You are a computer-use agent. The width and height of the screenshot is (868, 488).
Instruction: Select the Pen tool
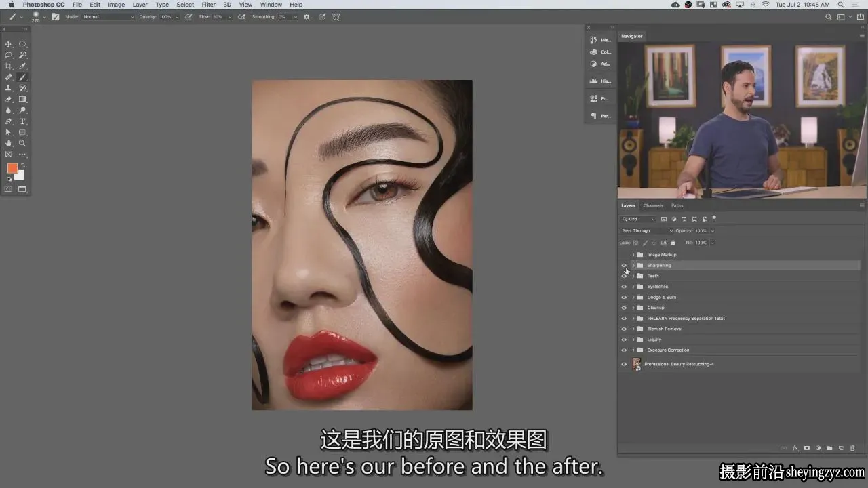coord(9,121)
